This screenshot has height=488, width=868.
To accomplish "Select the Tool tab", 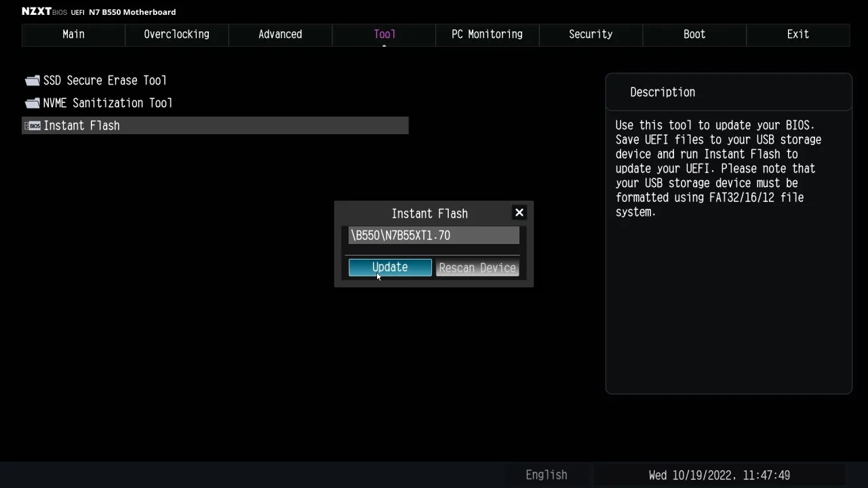I will 384,35.
